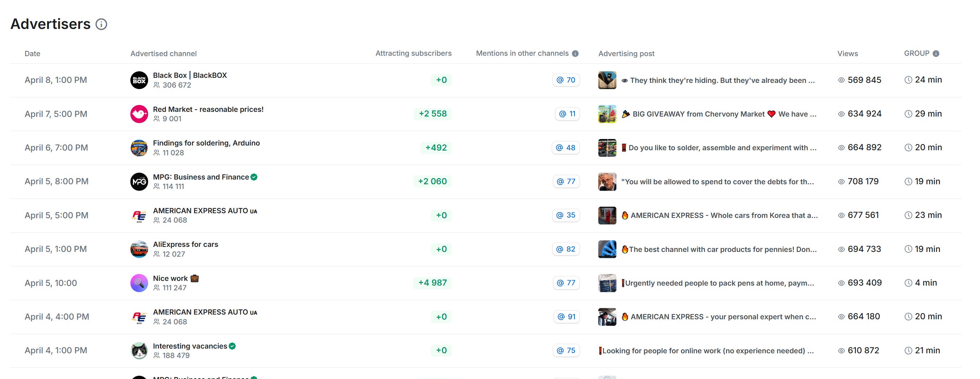
Task: Open the @ 91 mentions badge
Action: click(566, 317)
